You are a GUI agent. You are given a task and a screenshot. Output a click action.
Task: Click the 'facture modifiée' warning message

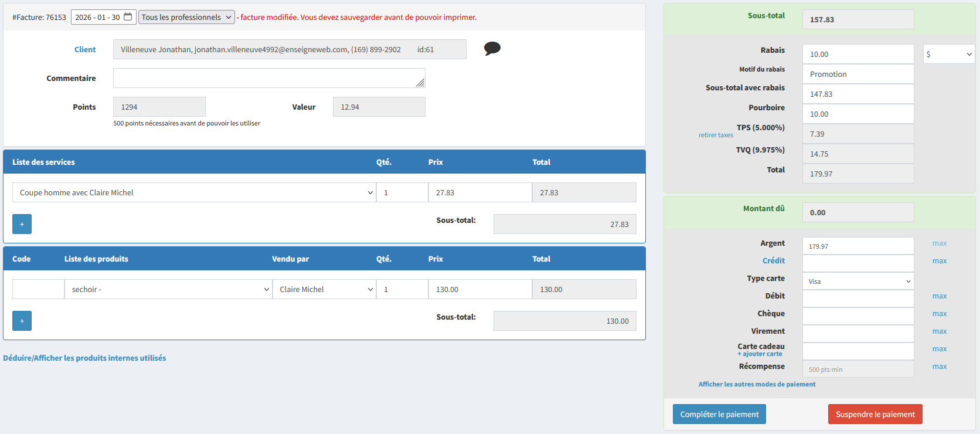click(x=357, y=17)
